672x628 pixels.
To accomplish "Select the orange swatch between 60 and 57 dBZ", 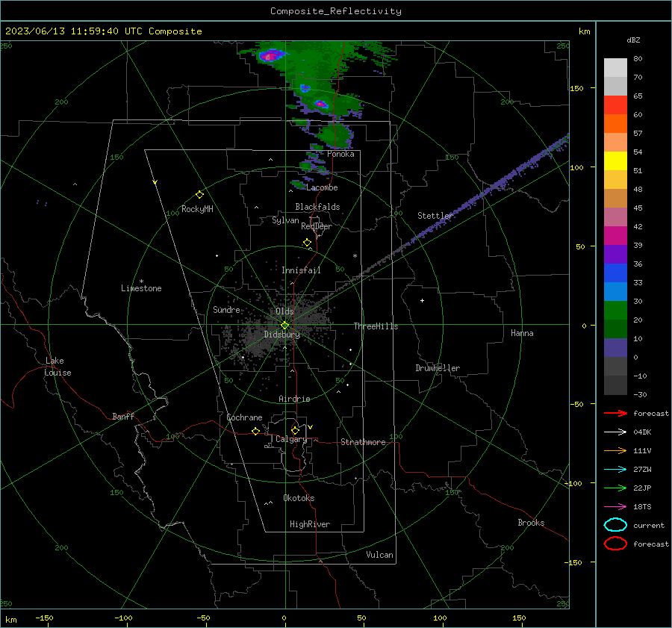I will (615, 124).
